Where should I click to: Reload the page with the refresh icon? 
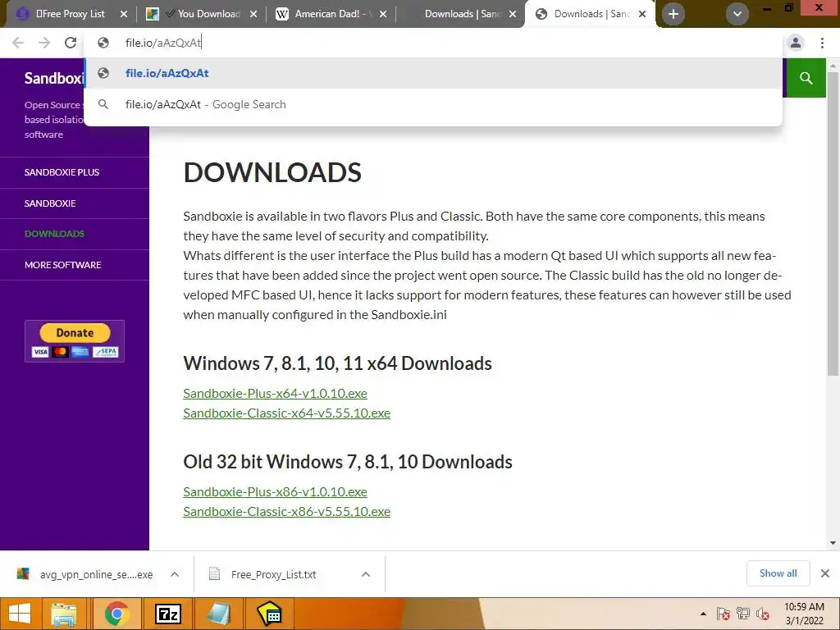[x=71, y=43]
